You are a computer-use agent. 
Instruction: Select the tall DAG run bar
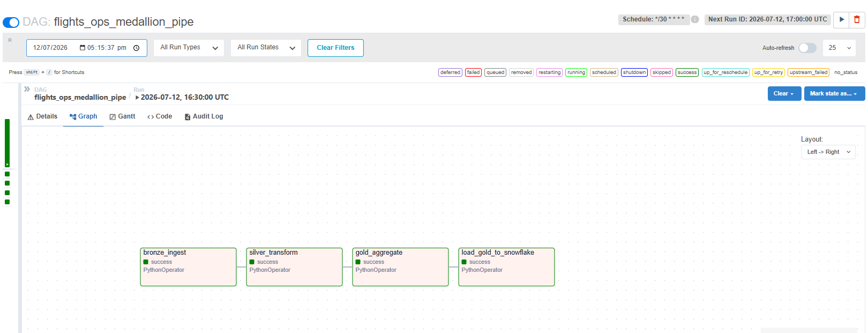(7, 143)
